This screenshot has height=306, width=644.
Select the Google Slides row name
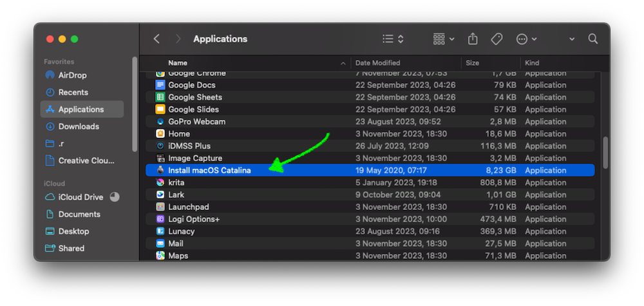[x=193, y=110]
